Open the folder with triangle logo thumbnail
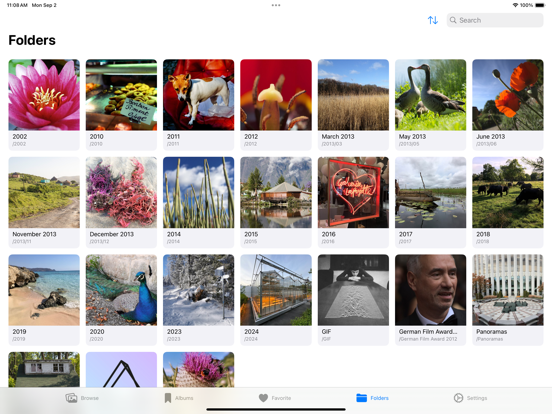This screenshot has width=552, height=414. point(121,369)
